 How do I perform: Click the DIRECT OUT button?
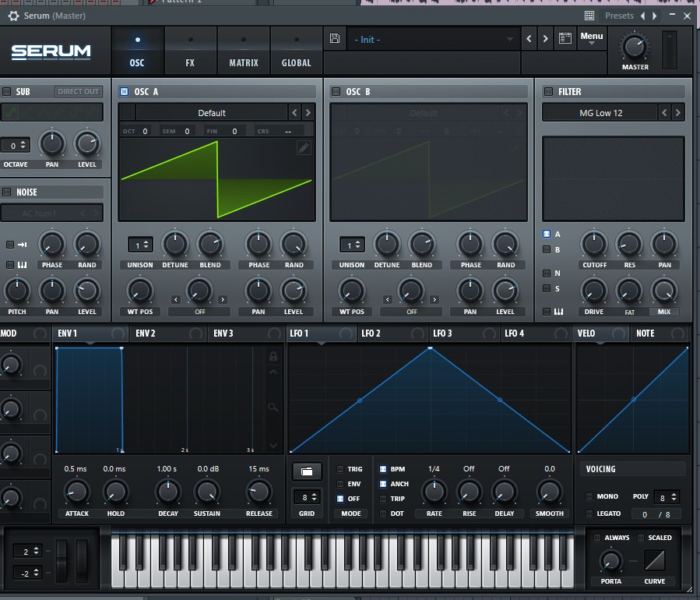(79, 92)
